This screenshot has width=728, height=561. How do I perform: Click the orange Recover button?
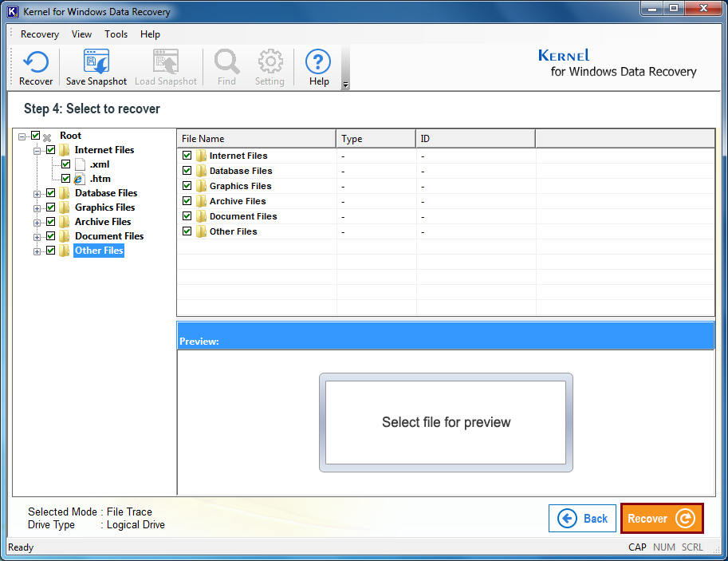662,518
